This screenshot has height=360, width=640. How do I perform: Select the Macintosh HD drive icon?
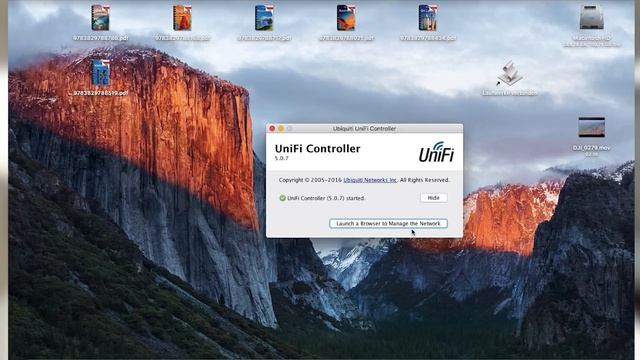[x=591, y=18]
